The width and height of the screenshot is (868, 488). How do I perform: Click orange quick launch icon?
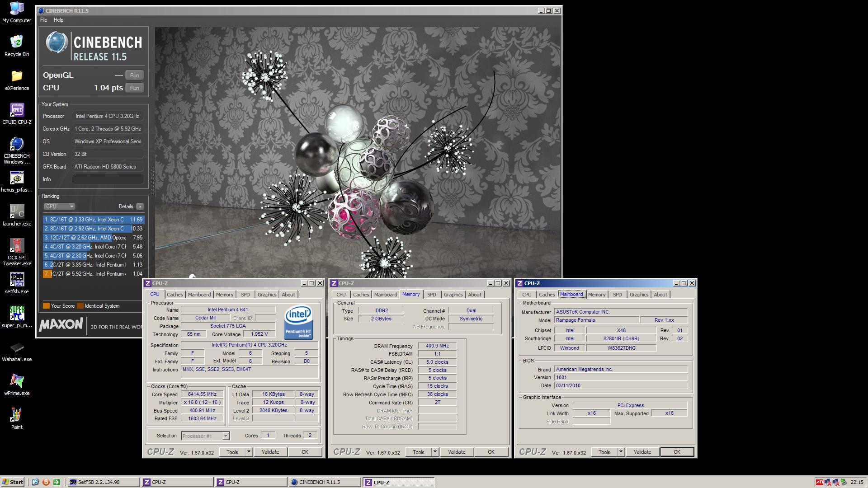pos(46,482)
